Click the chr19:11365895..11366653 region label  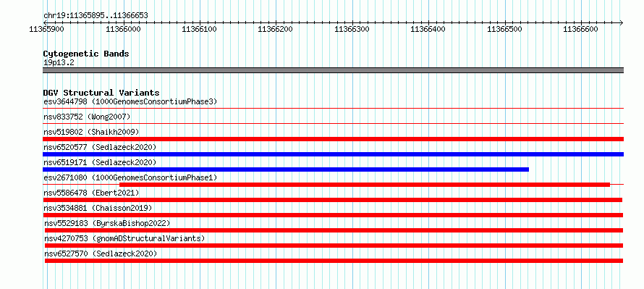96,16
